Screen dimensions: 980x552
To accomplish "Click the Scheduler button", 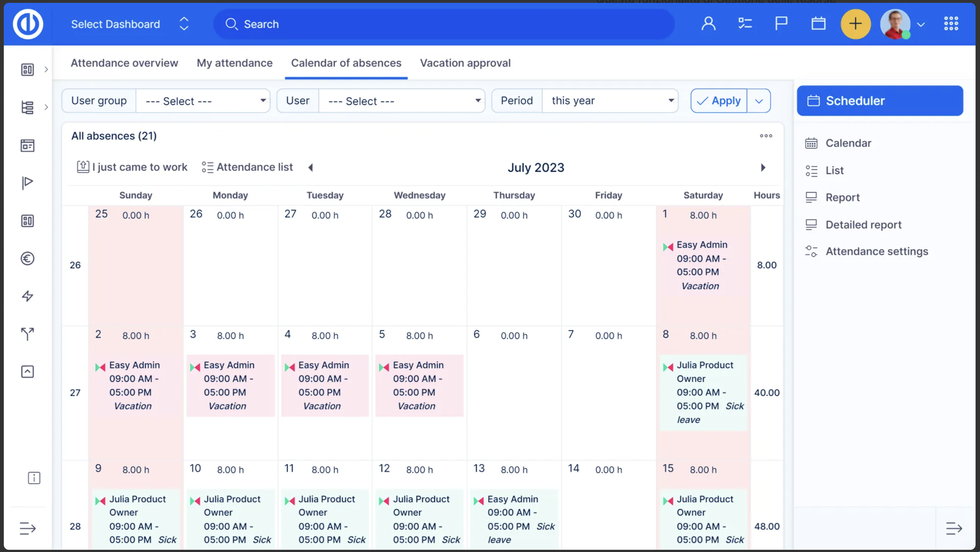I will 880,100.
